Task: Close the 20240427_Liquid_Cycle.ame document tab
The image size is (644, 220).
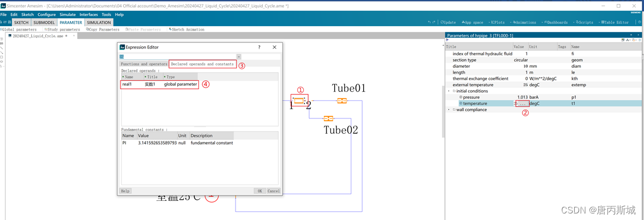Action: (x=74, y=36)
